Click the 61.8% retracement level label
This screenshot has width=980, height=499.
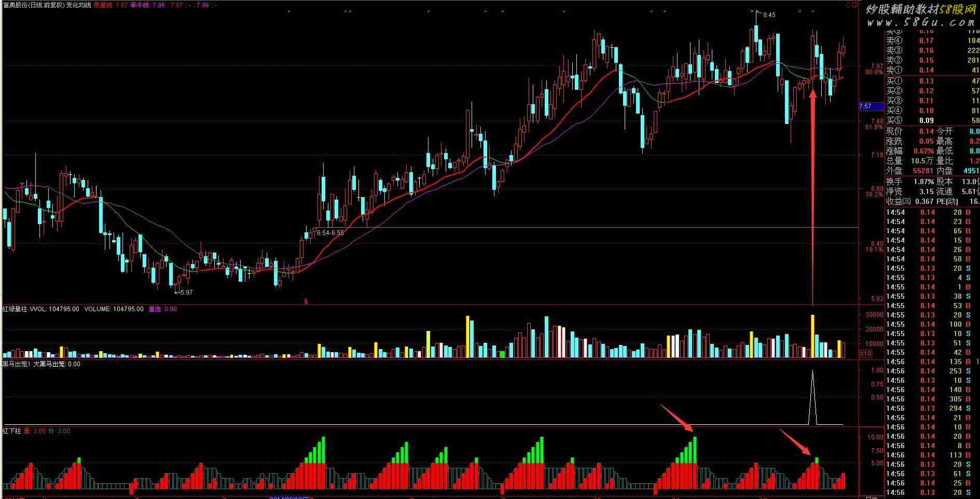pyautogui.click(x=874, y=127)
